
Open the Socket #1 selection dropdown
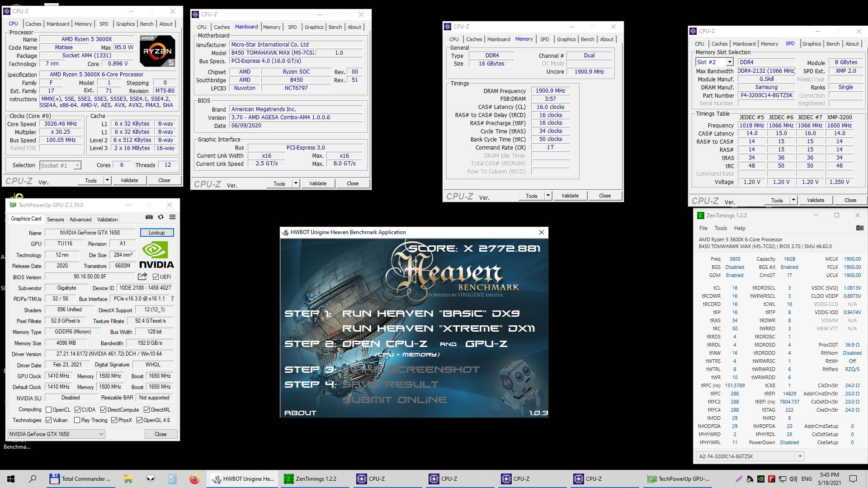(61, 165)
